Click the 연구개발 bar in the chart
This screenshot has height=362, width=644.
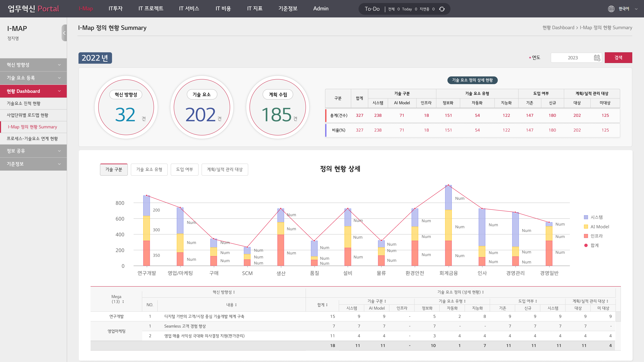tap(147, 231)
